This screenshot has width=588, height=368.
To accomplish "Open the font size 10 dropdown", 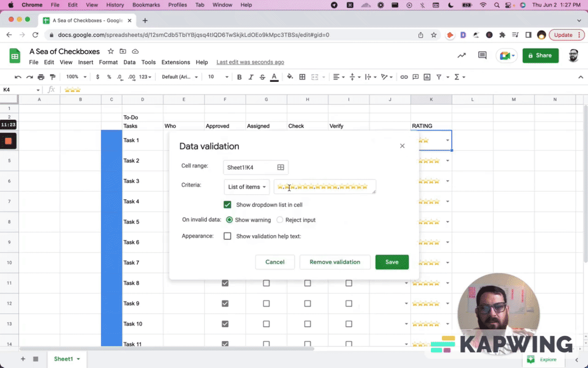I will [x=218, y=77].
